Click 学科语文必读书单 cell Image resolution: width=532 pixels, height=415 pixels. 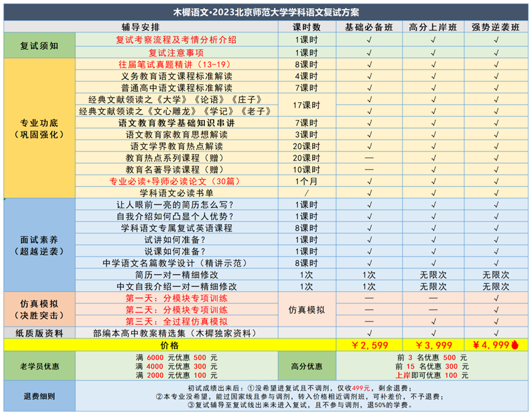pyautogui.click(x=177, y=193)
